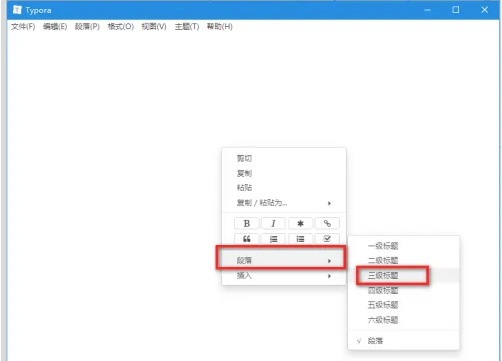Viewport: 502px width, 361px height.
Task: Insert a blockquote with the quote icon
Action: coord(247,239)
